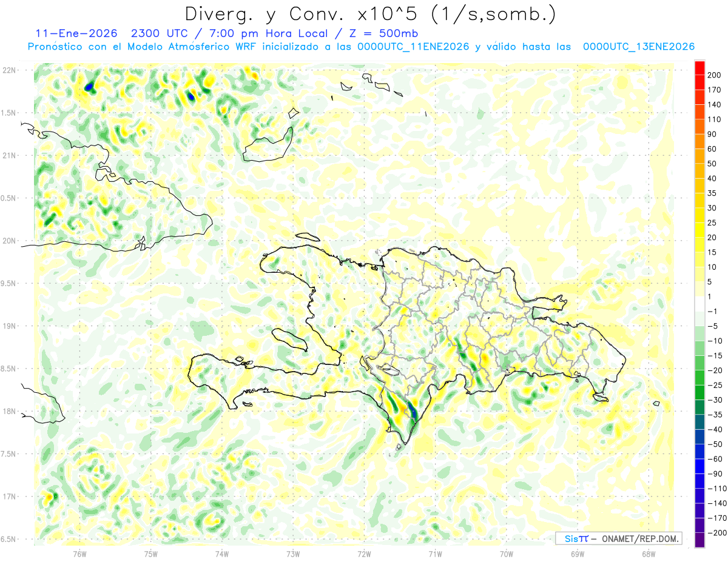
Task: Click the '19N' latitude axis label
Action: [9, 326]
